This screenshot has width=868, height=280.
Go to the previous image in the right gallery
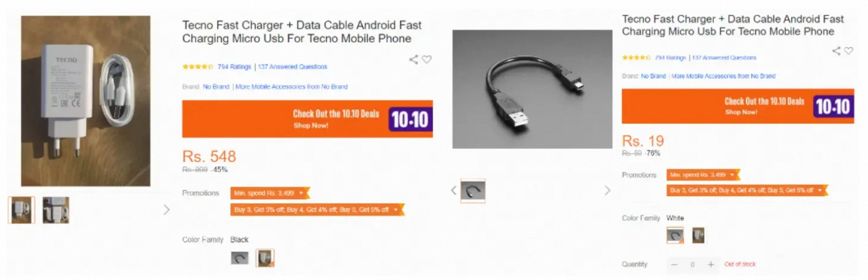click(x=454, y=190)
